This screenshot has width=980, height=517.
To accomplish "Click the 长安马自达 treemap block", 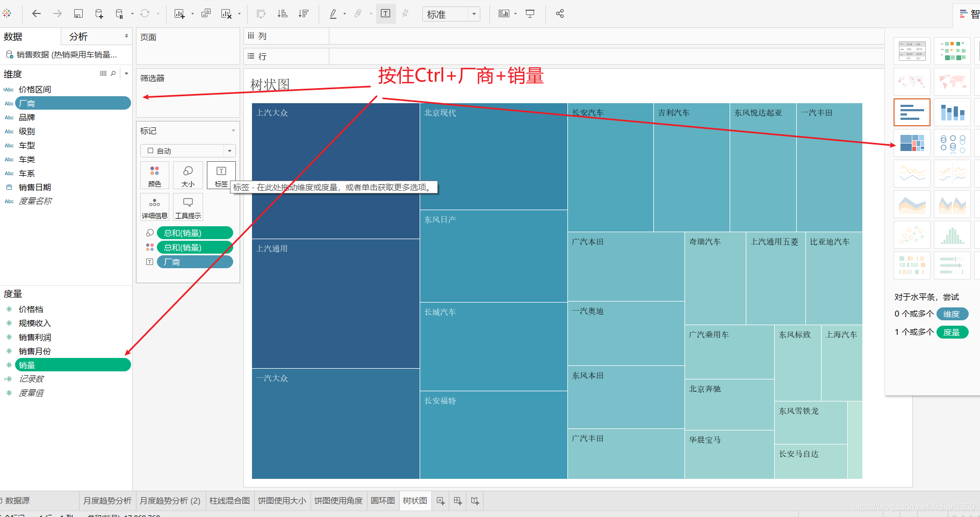I will (811, 462).
